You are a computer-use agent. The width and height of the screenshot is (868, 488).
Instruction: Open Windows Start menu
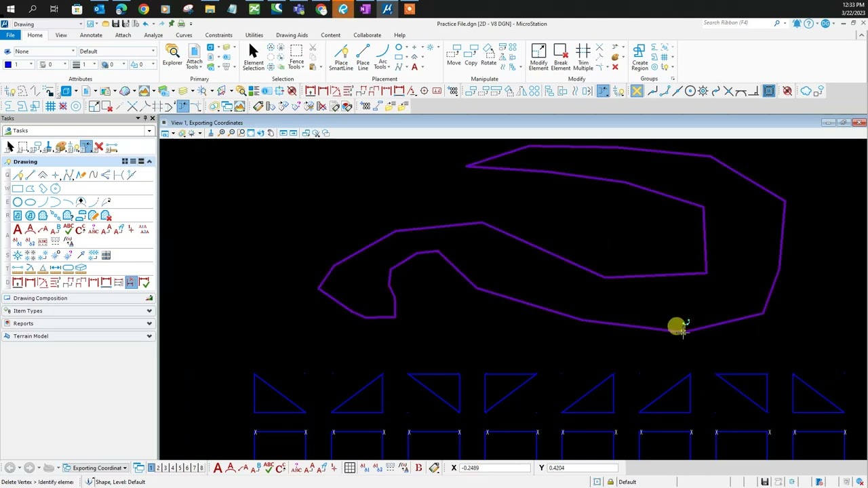tap(10, 9)
